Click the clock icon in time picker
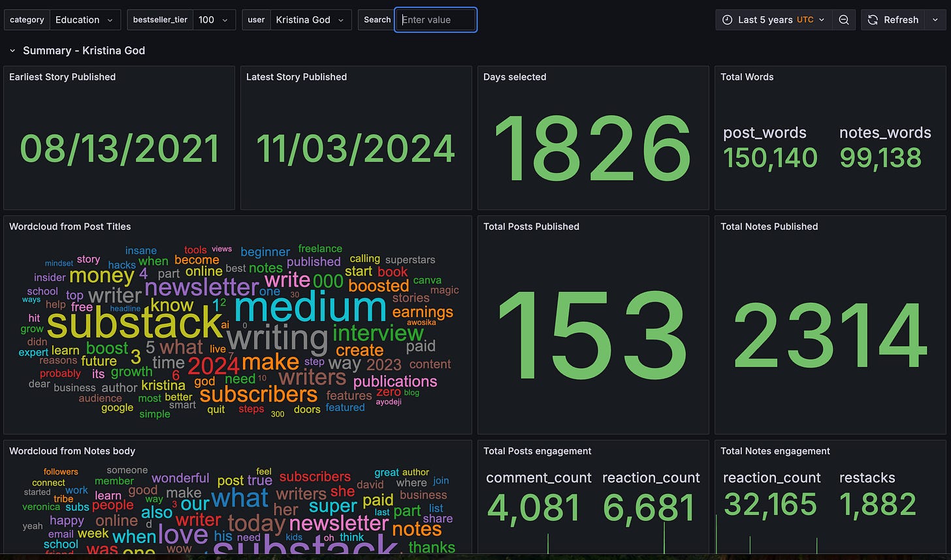 click(727, 20)
